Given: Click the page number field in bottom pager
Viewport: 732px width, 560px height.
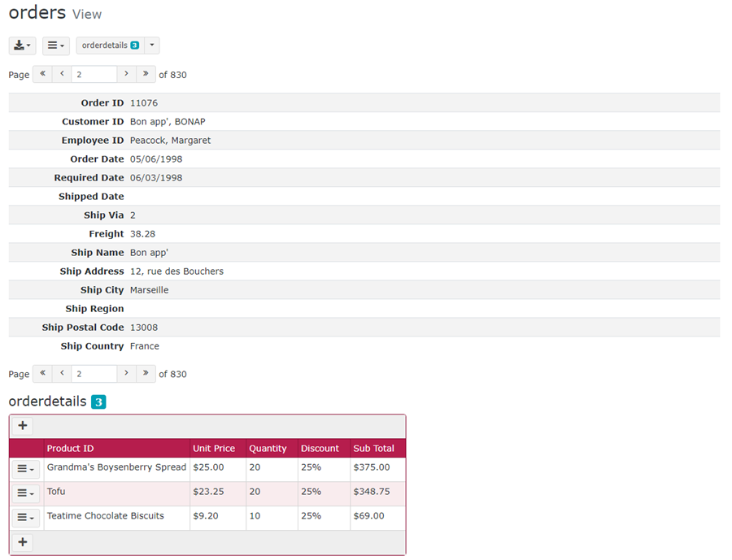Looking at the screenshot, I should click(94, 374).
